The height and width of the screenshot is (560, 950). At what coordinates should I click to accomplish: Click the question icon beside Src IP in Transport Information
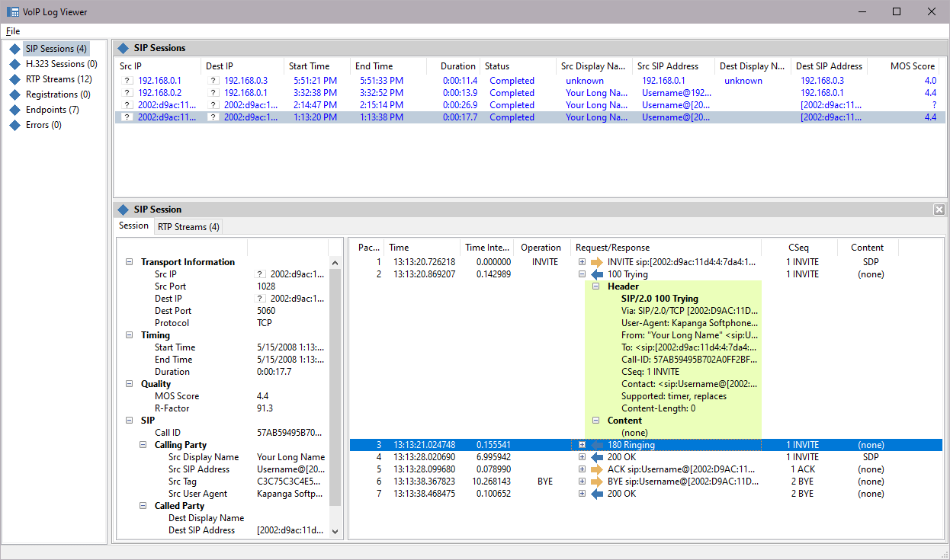pos(260,274)
